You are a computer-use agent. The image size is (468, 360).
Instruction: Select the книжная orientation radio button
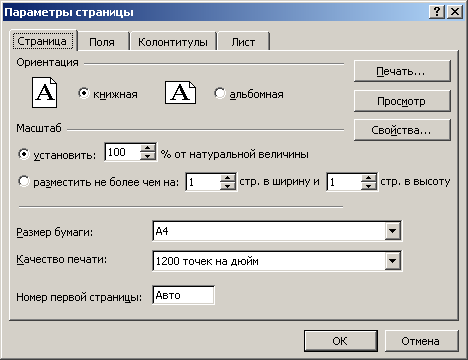coord(84,93)
